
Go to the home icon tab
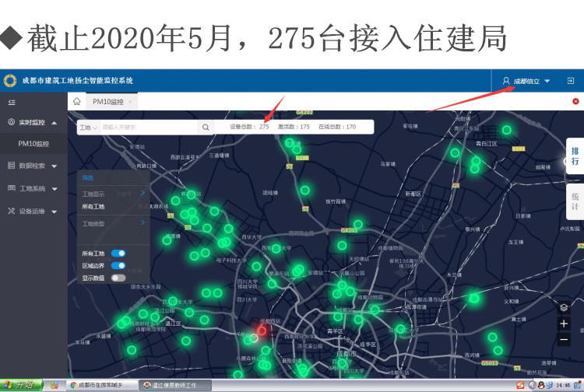77,101
